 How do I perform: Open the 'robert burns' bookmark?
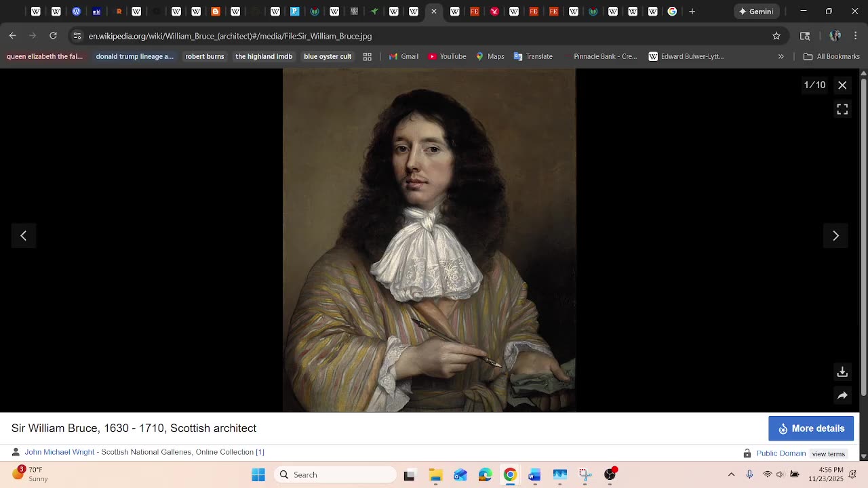205,56
